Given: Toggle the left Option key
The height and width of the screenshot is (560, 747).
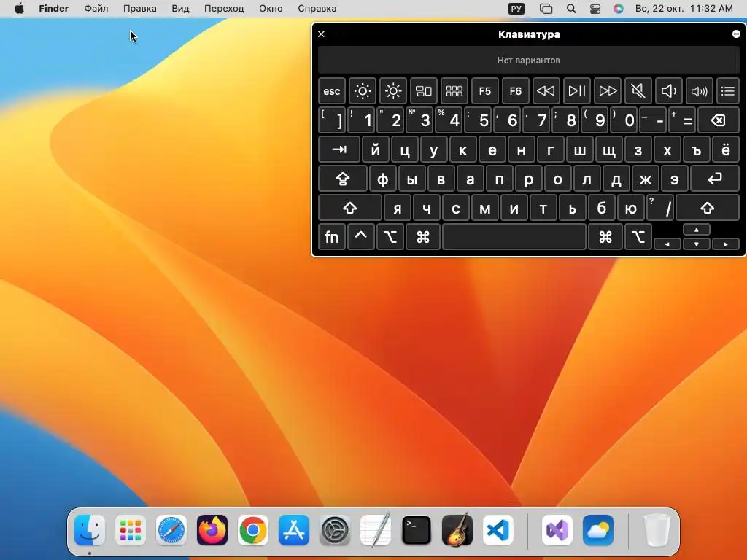Looking at the screenshot, I should [x=390, y=237].
